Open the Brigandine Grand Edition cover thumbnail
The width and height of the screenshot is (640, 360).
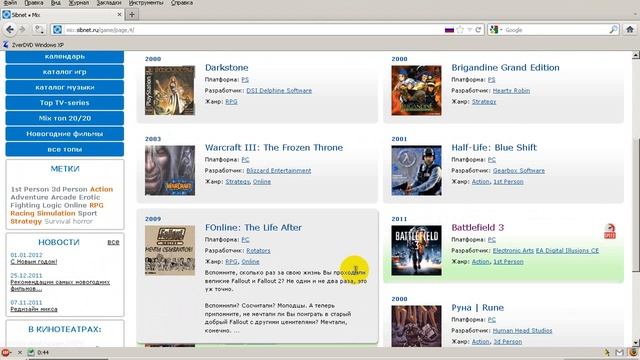point(416,90)
